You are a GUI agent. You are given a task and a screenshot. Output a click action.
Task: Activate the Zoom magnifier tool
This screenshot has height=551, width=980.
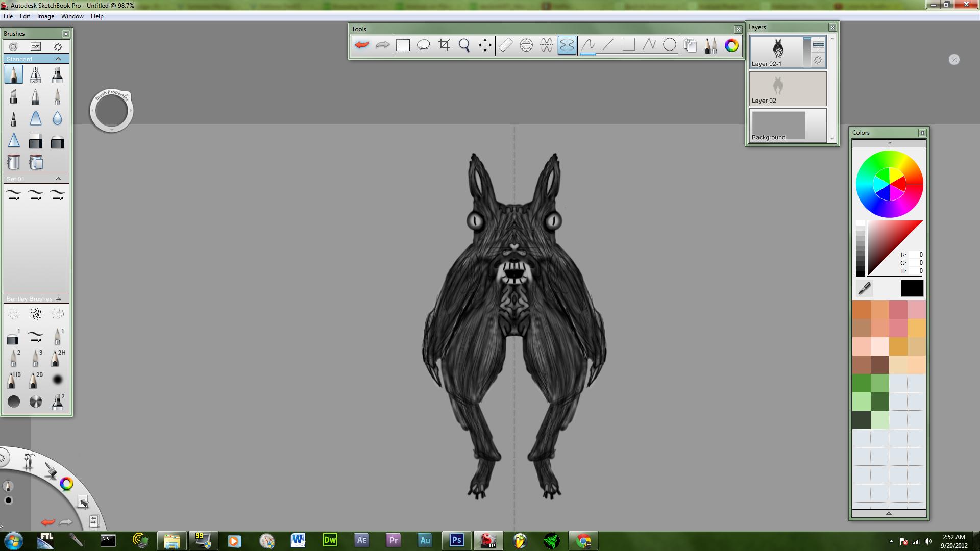point(464,45)
